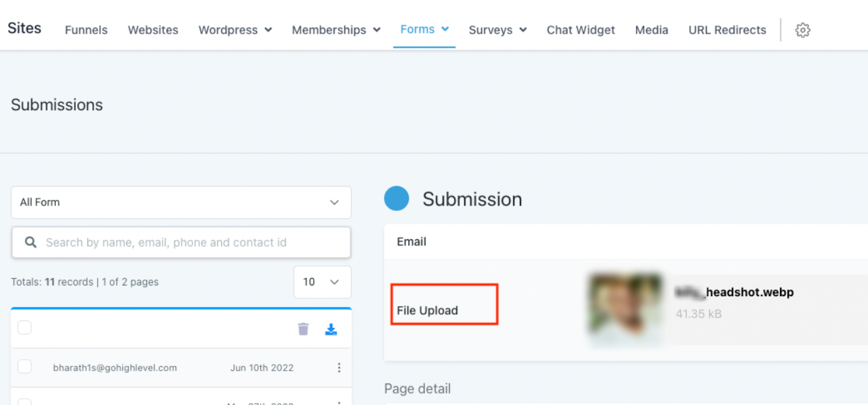Screen dimensions: 868x405
Task: Open three-dot menu for bharath1s submission
Action: click(x=339, y=367)
